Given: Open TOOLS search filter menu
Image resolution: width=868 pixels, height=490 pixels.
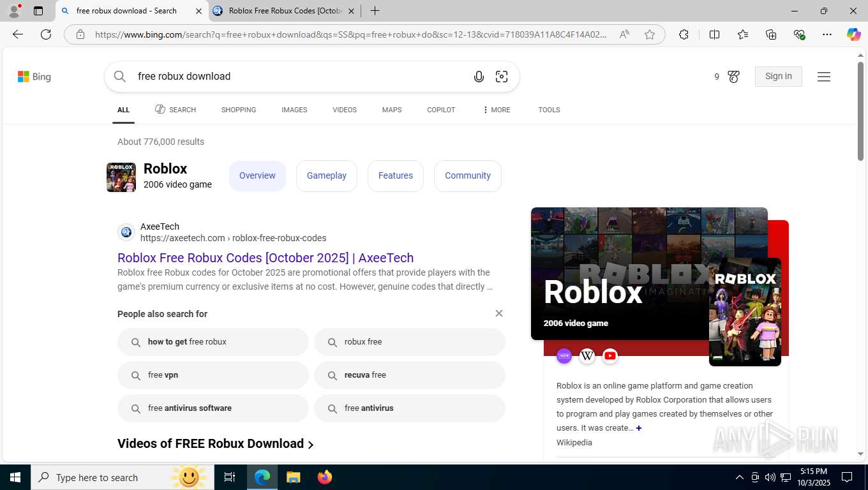Looking at the screenshot, I should click(549, 110).
